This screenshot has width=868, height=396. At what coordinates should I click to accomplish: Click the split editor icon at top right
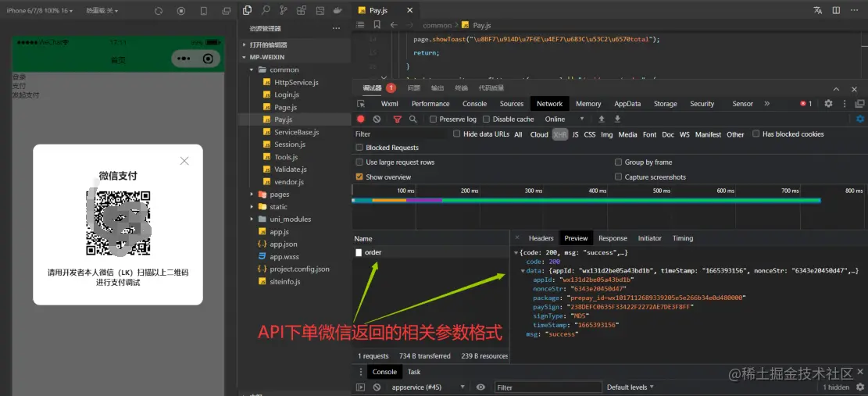836,10
